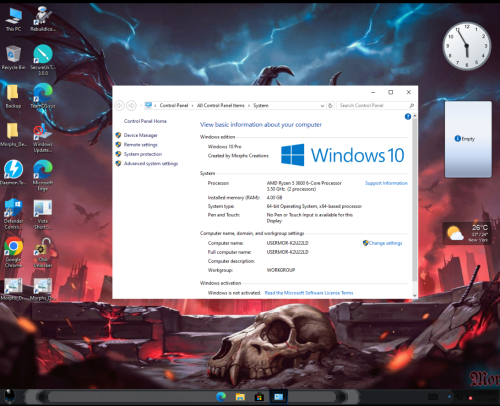The image size is (500, 406).
Task: Open the RebuildIco... desktop shortcut
Action: (43, 19)
